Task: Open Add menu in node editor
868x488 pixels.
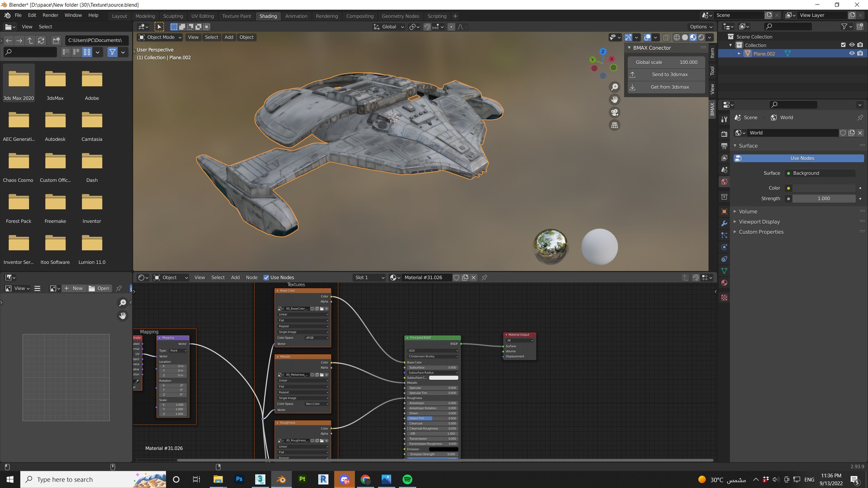Action: click(235, 277)
